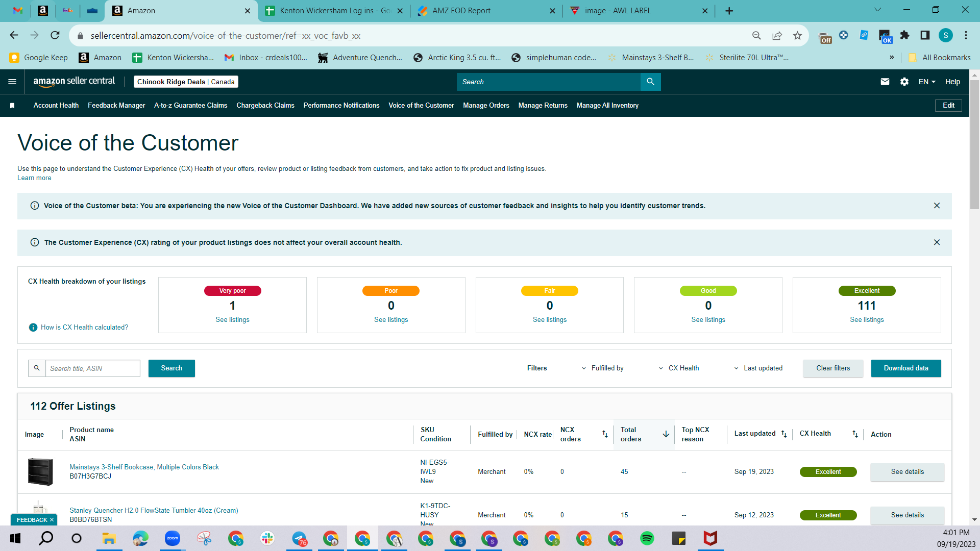The width and height of the screenshot is (980, 551).
Task: Open the Seller Central hamburger menu
Action: [x=12, y=82]
